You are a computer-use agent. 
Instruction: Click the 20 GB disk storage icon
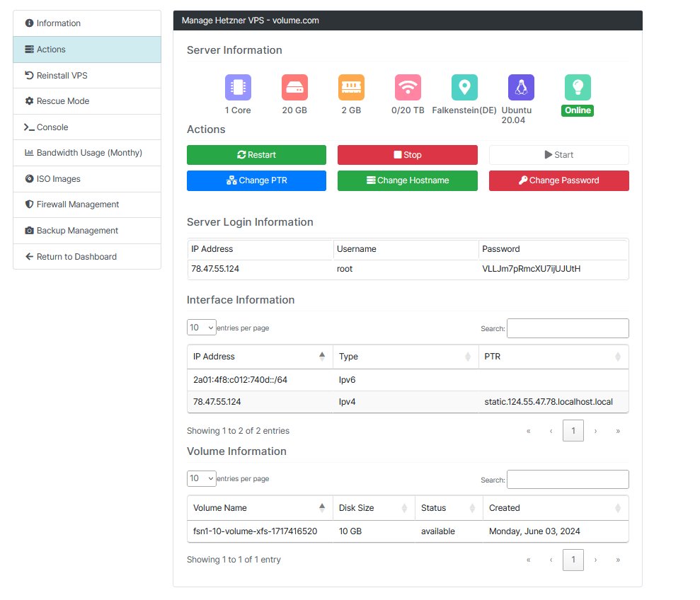point(294,86)
